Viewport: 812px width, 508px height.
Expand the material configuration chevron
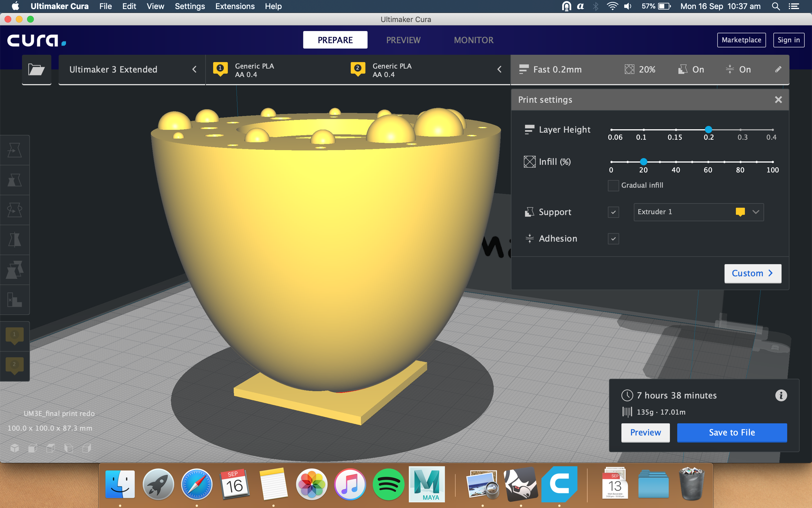[x=499, y=69]
